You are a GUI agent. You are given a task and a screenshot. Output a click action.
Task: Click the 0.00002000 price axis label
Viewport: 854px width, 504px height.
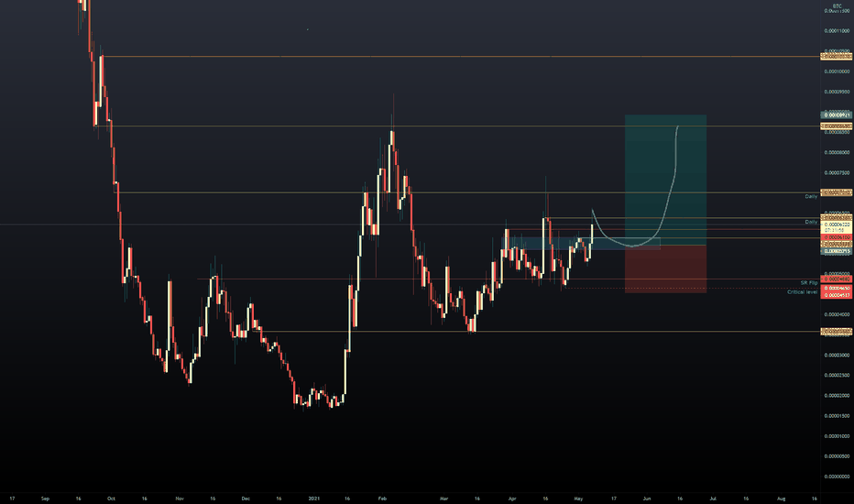[837, 396]
